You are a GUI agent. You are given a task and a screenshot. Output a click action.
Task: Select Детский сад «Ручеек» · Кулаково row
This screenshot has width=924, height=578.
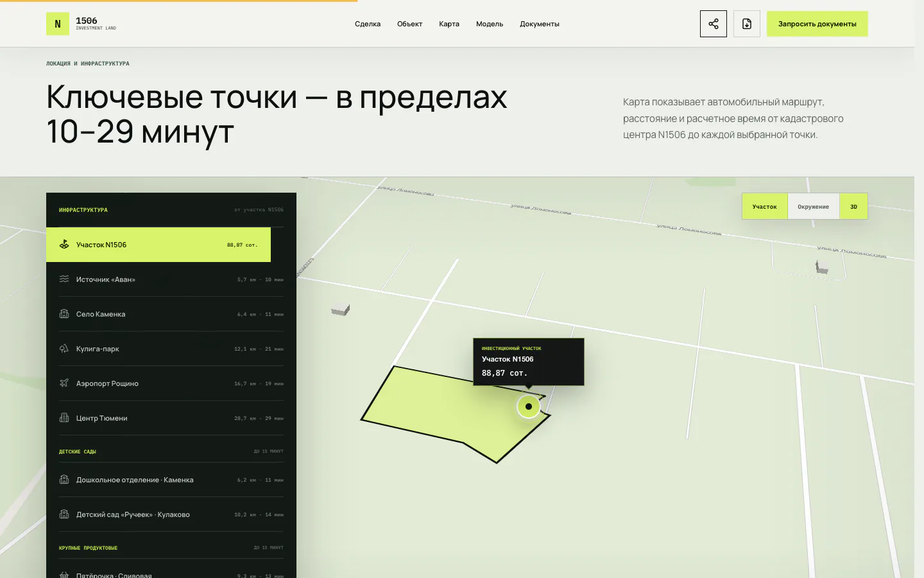pyautogui.click(x=171, y=514)
